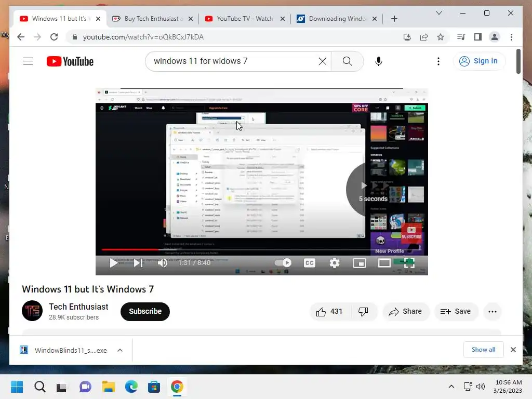Go to the YouTube home logo
This screenshot has height=399, width=532.
click(x=70, y=61)
